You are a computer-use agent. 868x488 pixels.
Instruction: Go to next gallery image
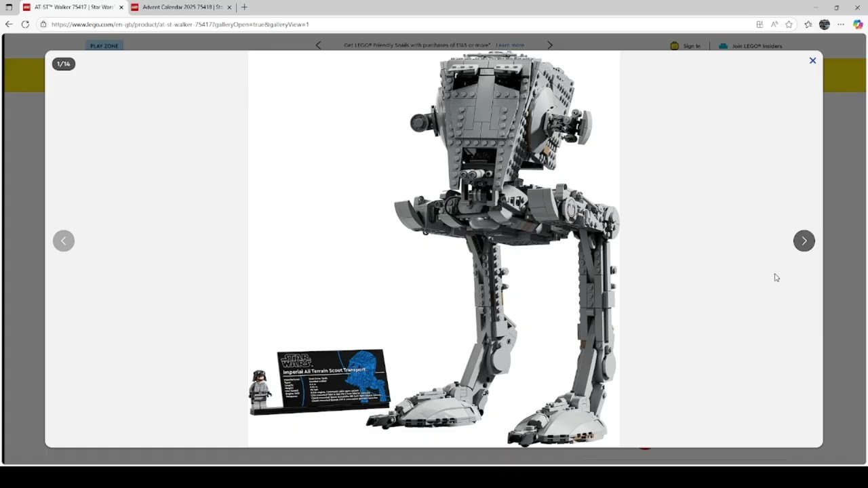click(804, 241)
